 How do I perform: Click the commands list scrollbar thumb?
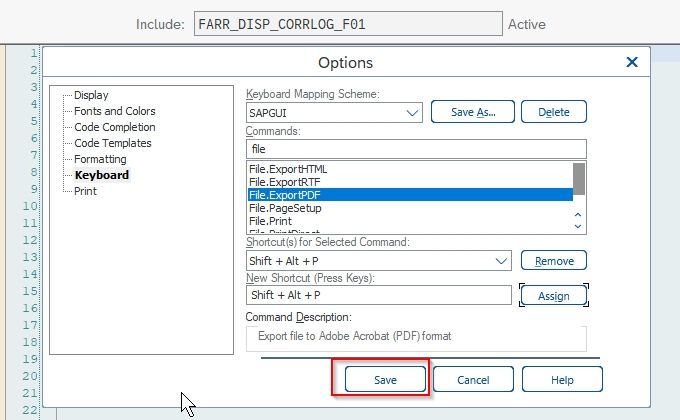tap(579, 179)
